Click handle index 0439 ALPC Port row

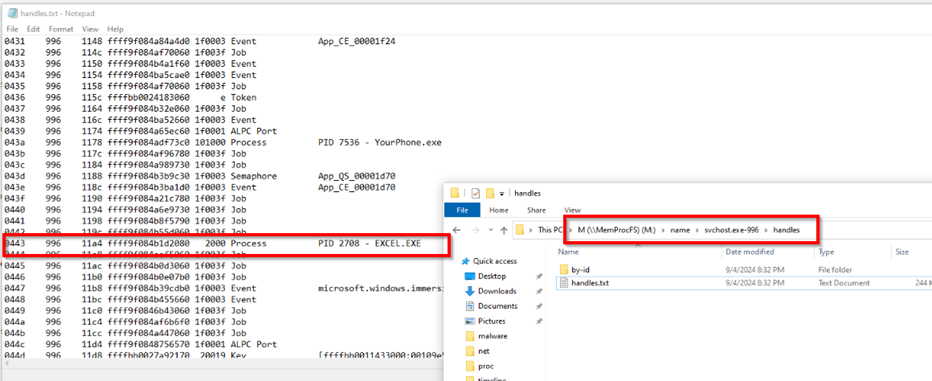(x=140, y=131)
